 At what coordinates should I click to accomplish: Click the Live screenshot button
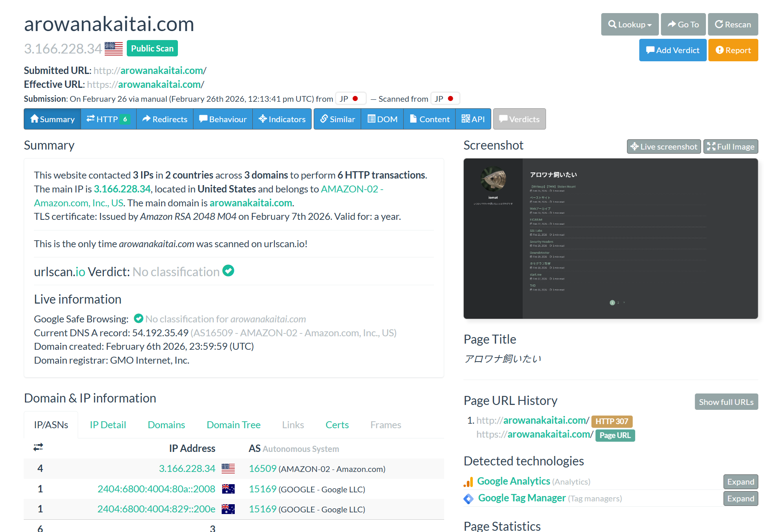663,147
